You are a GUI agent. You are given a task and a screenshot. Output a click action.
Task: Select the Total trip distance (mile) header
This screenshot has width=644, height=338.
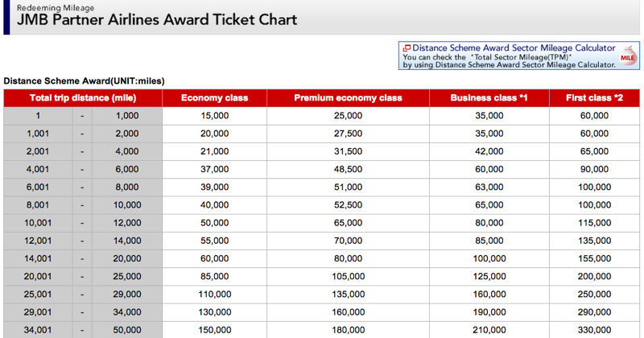coord(83,98)
